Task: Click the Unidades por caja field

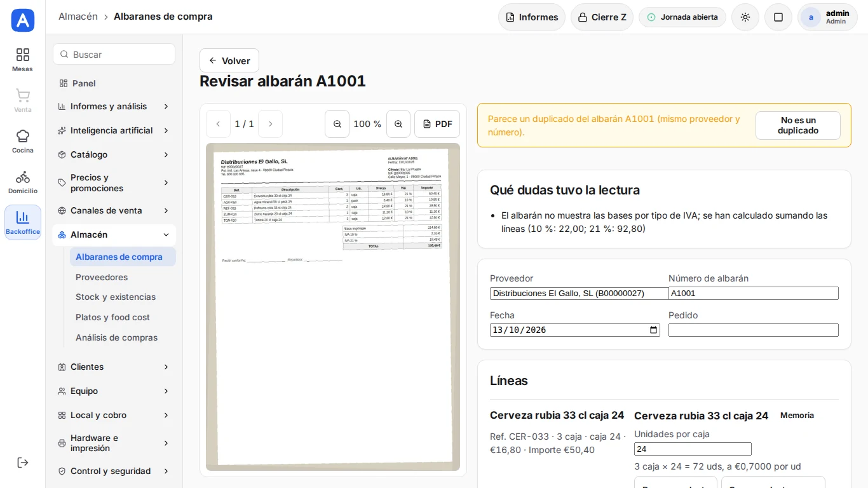Action: [693, 449]
